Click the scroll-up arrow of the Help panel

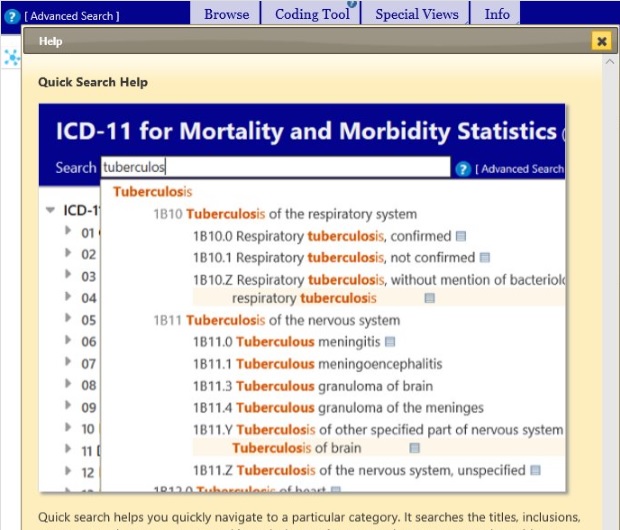[610, 62]
